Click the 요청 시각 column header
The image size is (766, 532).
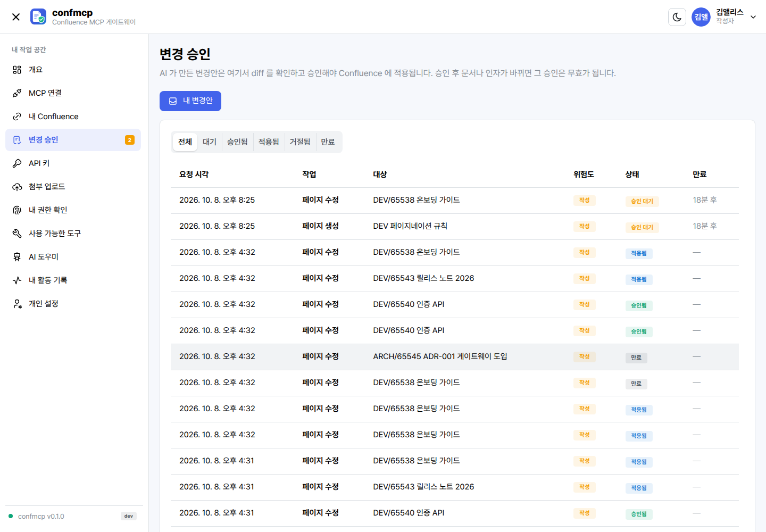point(194,174)
